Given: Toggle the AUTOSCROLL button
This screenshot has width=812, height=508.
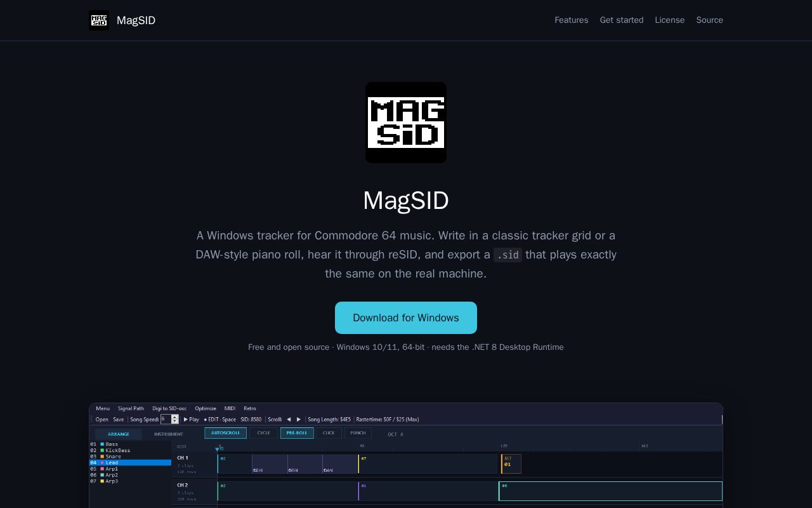Looking at the screenshot, I should tap(225, 433).
